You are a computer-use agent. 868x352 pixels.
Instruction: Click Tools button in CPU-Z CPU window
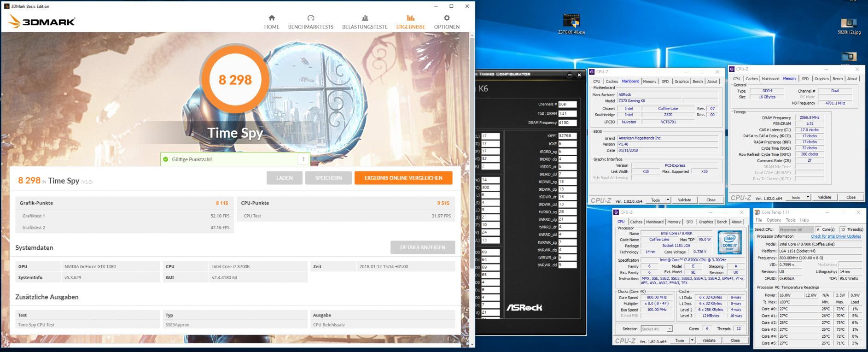tap(680, 340)
